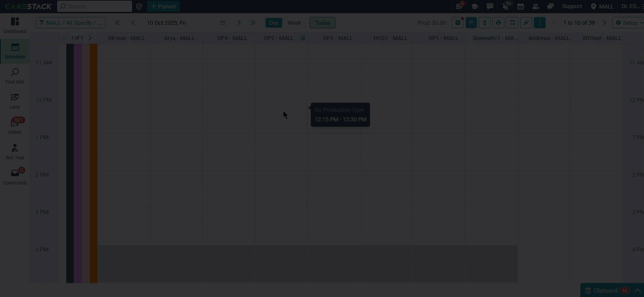The image size is (644, 297).
Task: Open the date picker calendar icon
Action: [223, 23]
